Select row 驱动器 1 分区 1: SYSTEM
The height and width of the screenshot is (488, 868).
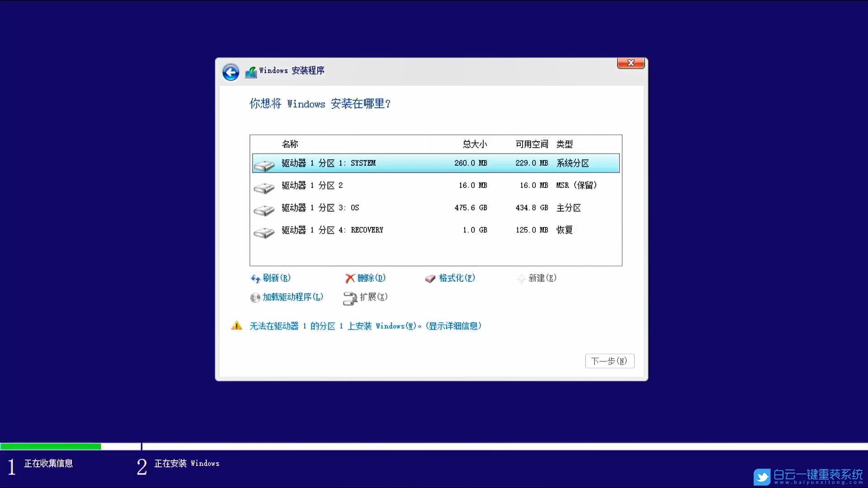point(436,163)
